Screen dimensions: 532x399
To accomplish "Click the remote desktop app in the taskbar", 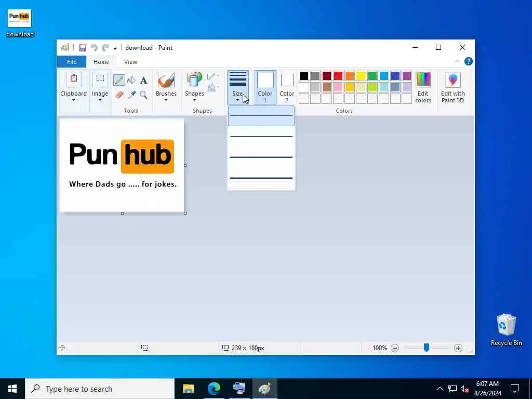I will click(x=239, y=389).
